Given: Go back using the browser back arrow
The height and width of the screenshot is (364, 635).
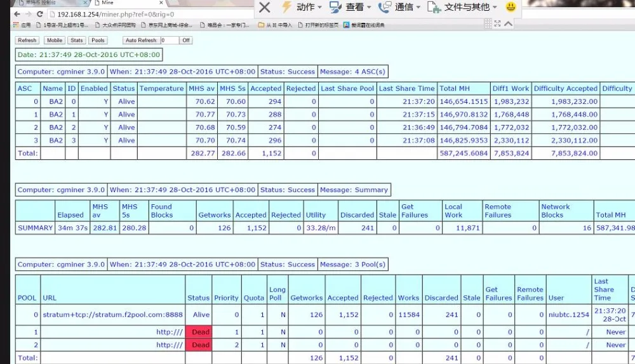Looking at the screenshot, I should coord(17,14).
